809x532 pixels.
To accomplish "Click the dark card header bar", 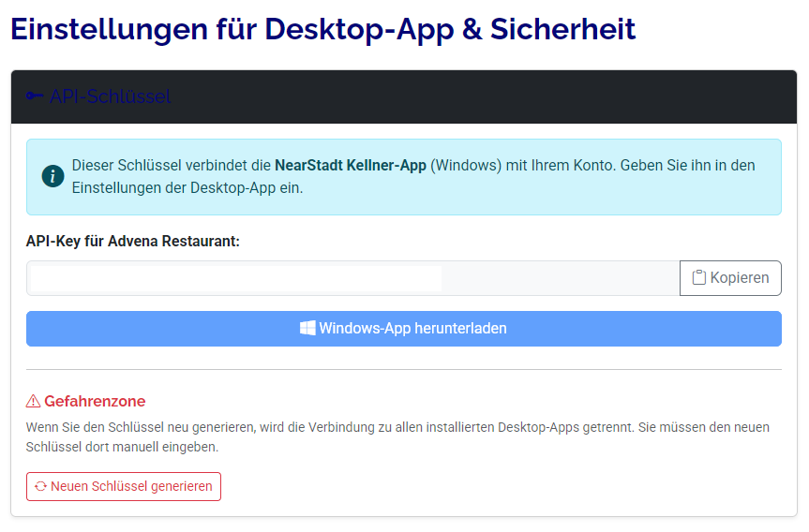I will pos(469,96).
